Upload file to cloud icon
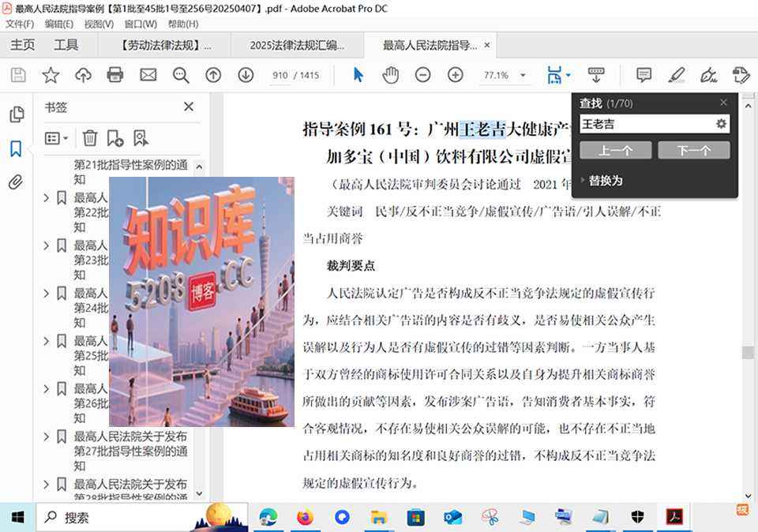The height and width of the screenshot is (532, 758). pos(83,75)
